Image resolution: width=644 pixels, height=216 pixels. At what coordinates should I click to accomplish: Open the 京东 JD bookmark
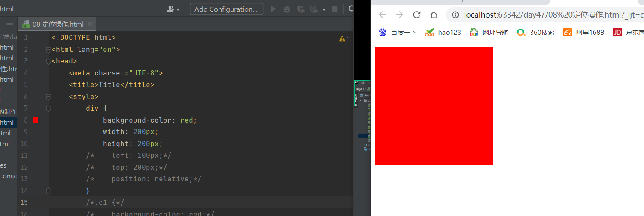[628, 32]
